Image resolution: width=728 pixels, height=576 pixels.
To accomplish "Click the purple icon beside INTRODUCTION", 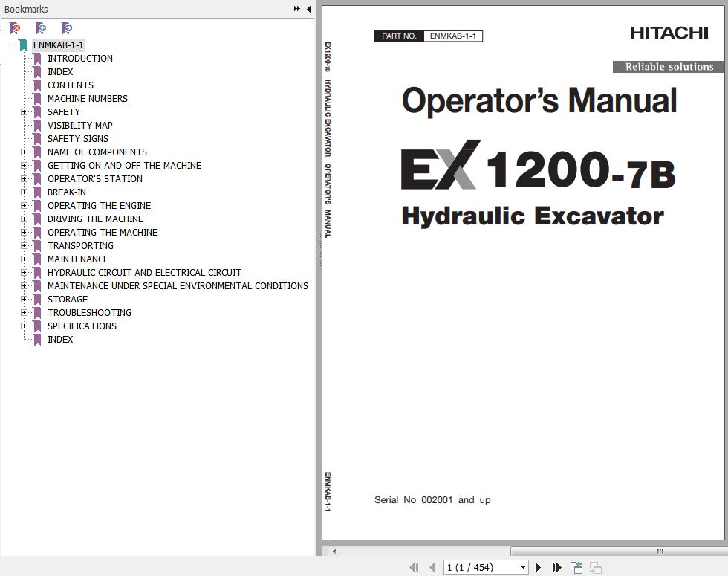I will (x=37, y=59).
